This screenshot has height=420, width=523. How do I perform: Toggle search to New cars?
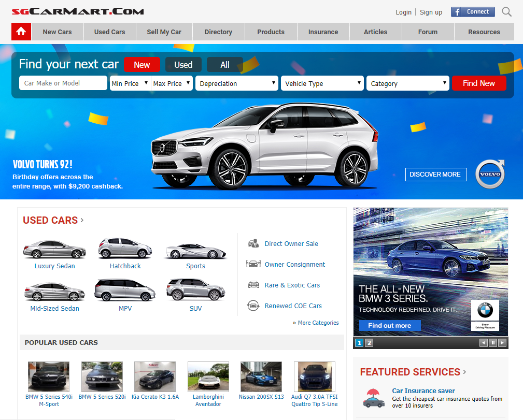pyautogui.click(x=142, y=65)
